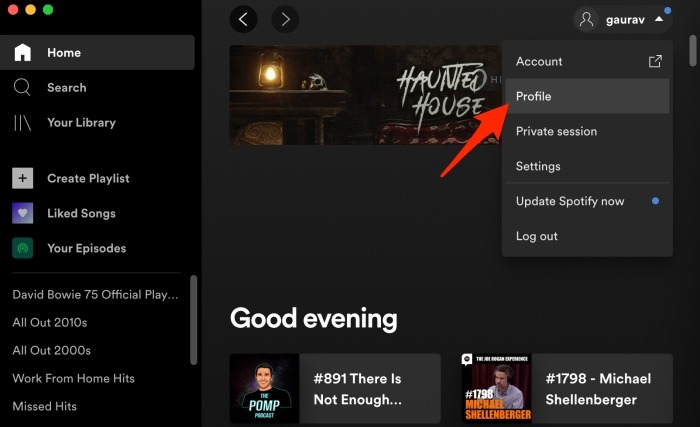This screenshot has height=427, width=700.
Task: Click the main content vertical scrollbar
Action: [x=693, y=50]
